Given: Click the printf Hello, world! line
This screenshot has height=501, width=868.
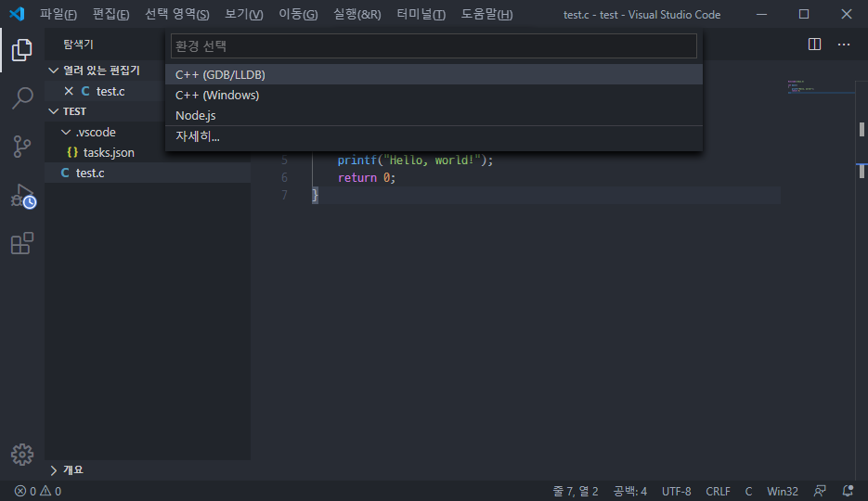Looking at the screenshot, I should click(x=415, y=160).
